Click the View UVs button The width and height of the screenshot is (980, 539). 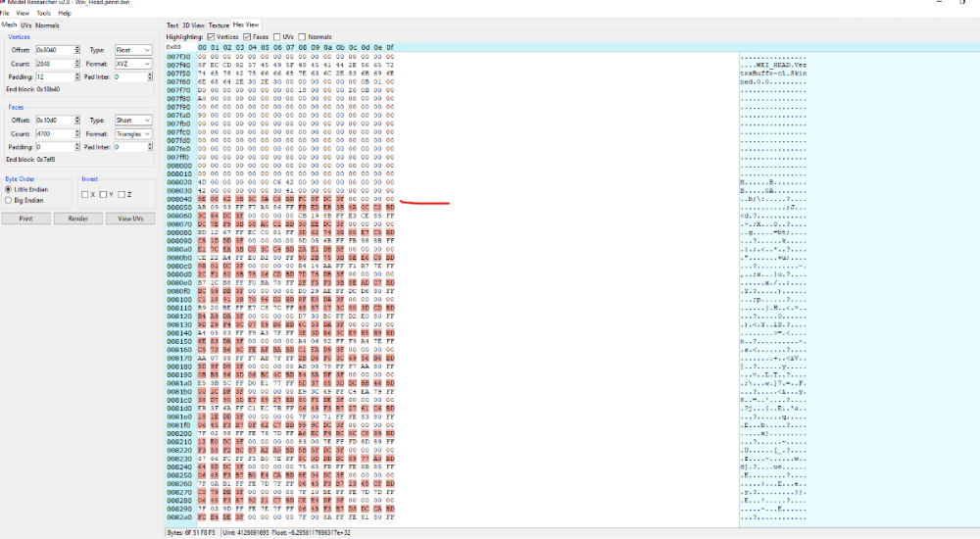[x=130, y=219]
